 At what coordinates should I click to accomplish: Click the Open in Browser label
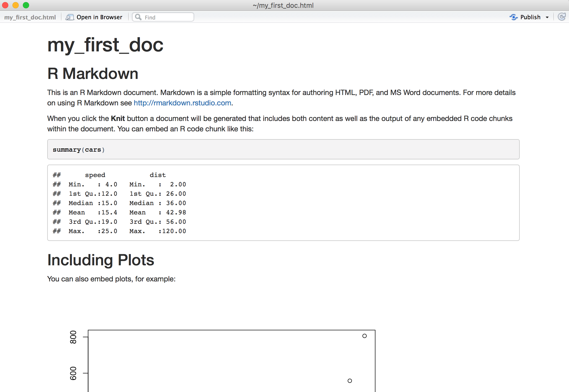click(99, 17)
